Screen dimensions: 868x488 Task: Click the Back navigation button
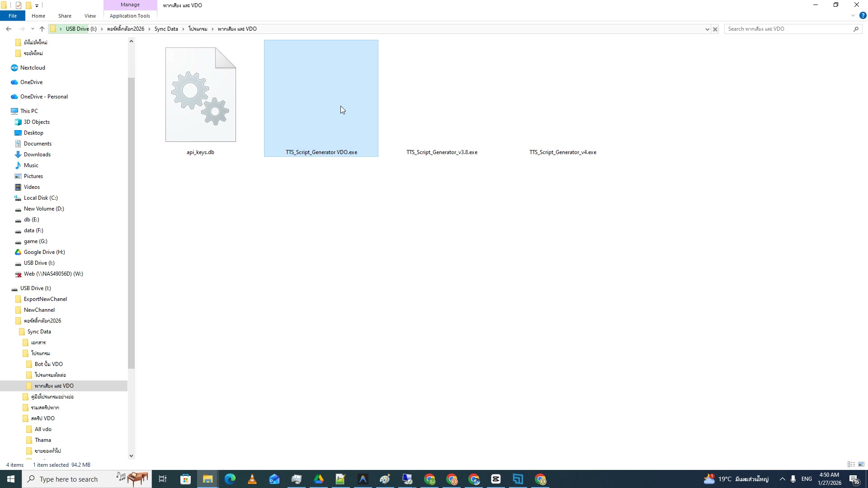9,28
